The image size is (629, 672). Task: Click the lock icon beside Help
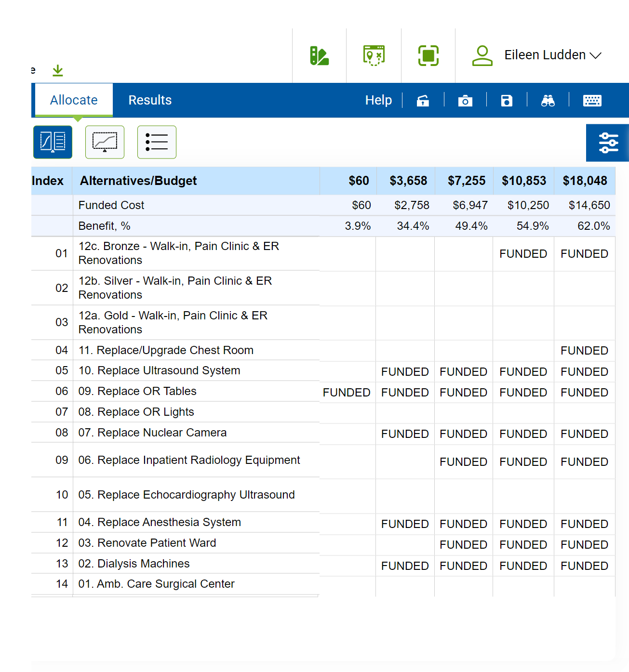423,100
